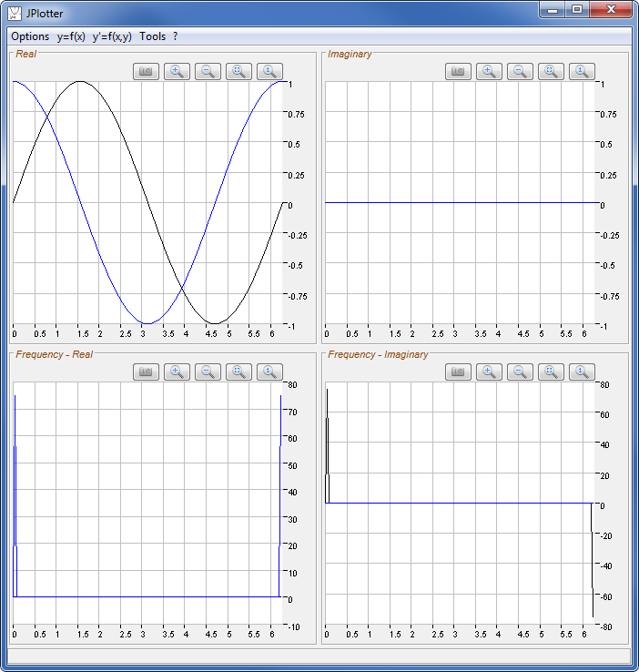This screenshot has width=639, height=672.
Task: Take a snapshot of the Frequency - Imaginary plot
Action: click(459, 371)
